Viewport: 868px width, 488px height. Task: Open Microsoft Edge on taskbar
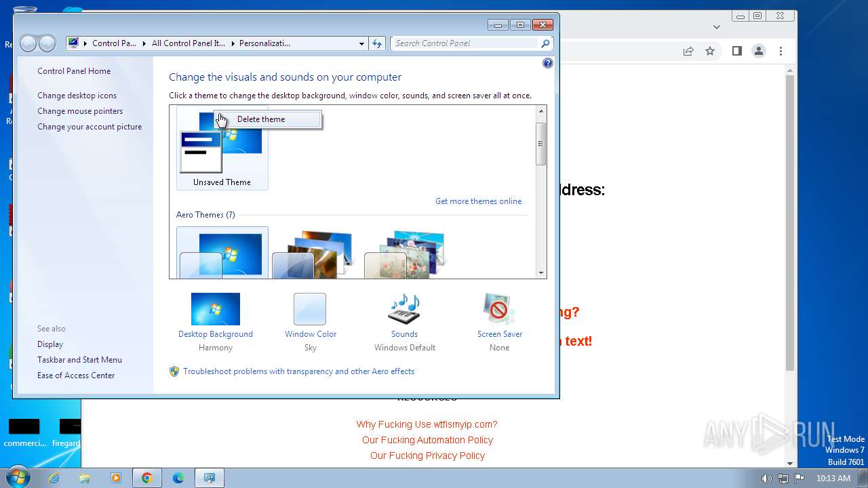coord(178,478)
